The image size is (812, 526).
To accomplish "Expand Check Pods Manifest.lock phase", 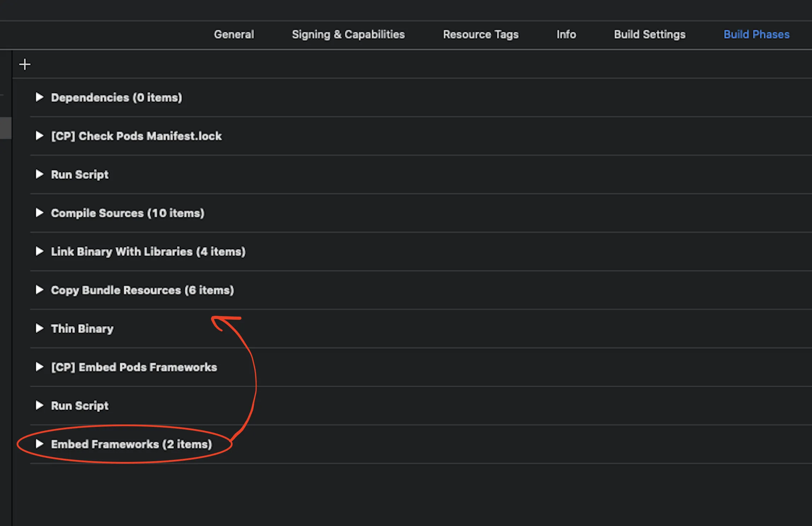I will (39, 136).
